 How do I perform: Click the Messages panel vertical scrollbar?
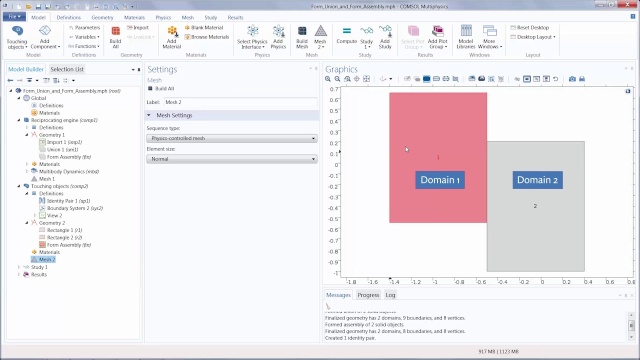[x=631, y=326]
